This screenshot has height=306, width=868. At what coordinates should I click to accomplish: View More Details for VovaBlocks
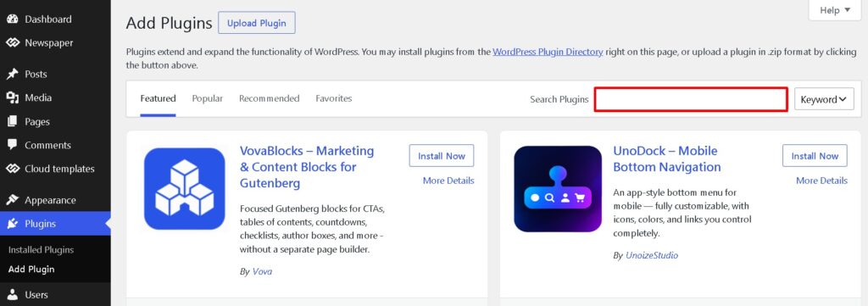[x=448, y=181]
